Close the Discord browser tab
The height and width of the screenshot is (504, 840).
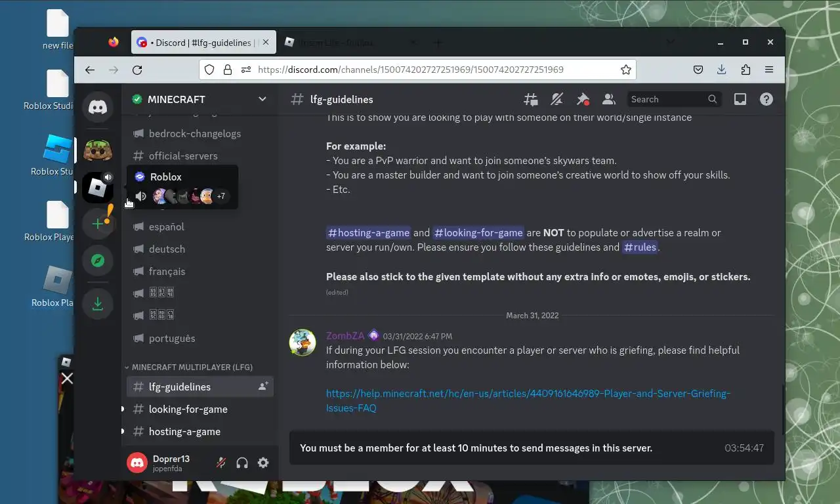[x=266, y=43]
